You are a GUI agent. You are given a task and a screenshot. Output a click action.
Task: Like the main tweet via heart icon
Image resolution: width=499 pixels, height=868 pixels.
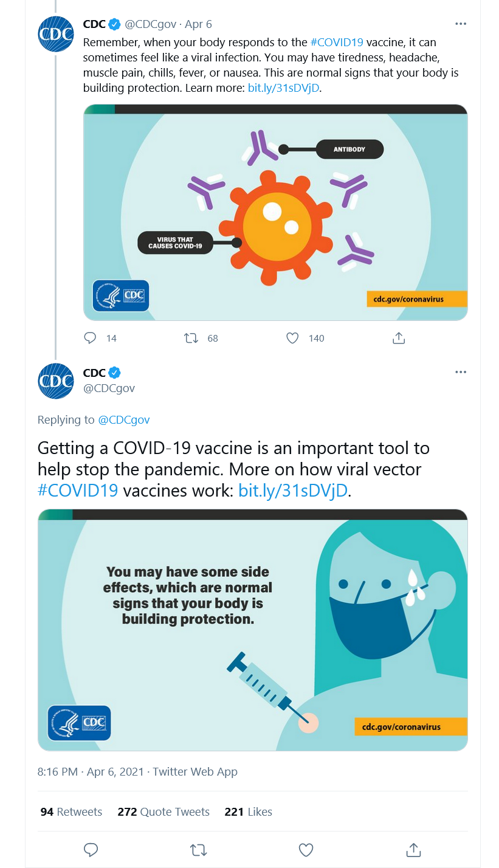pos(306,849)
